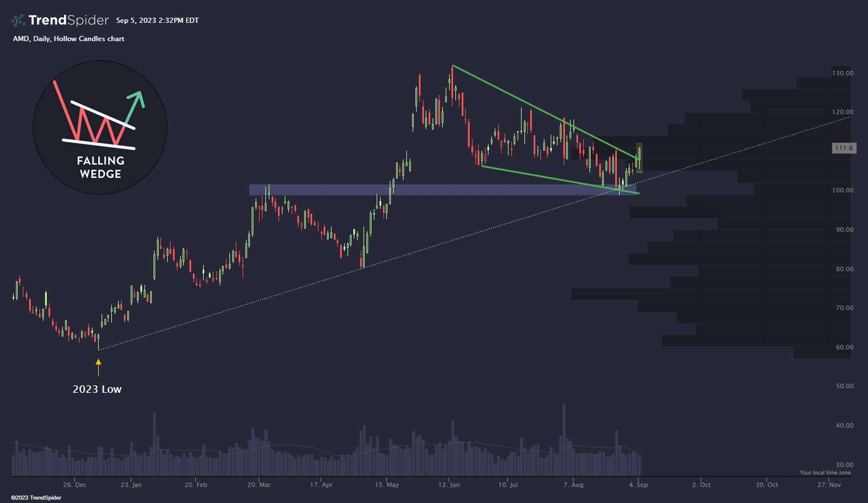Select the 23. Jan date label
The height and width of the screenshot is (503, 868).
pos(131,485)
